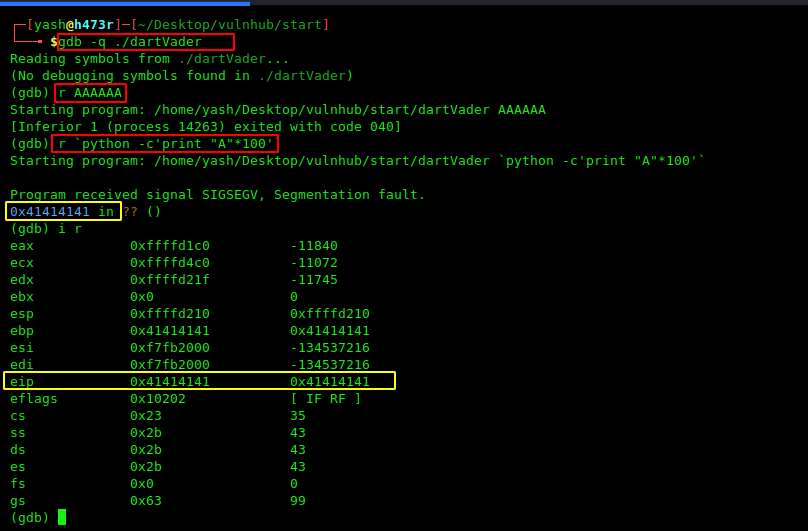Click the 'Starting program' line with AAAAAA
This screenshot has height=531, width=808.
coord(278,110)
